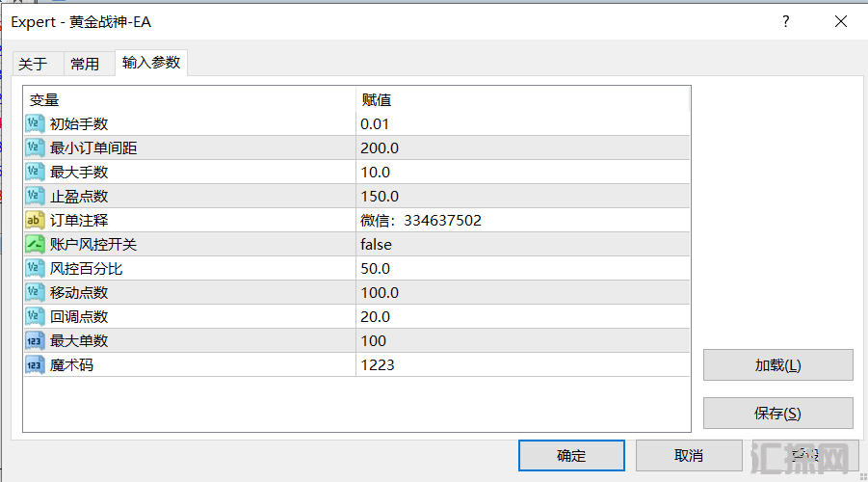Click the 最大手数 variable name
The image size is (868, 482).
point(79,173)
